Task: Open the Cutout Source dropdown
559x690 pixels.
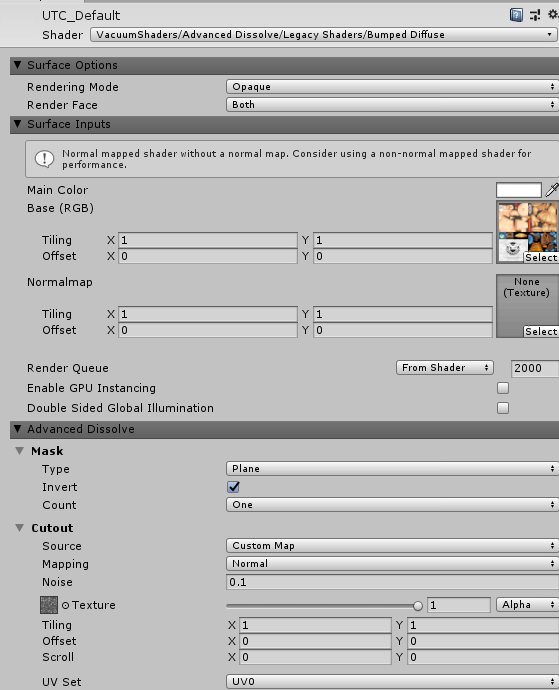Action: [392, 546]
